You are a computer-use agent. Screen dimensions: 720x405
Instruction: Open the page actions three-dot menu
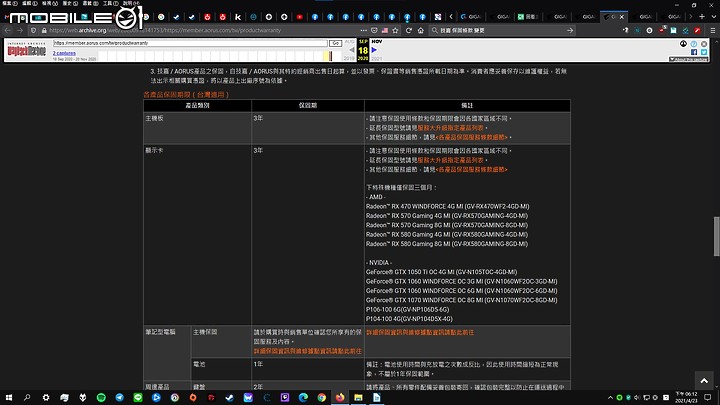[x=364, y=30]
